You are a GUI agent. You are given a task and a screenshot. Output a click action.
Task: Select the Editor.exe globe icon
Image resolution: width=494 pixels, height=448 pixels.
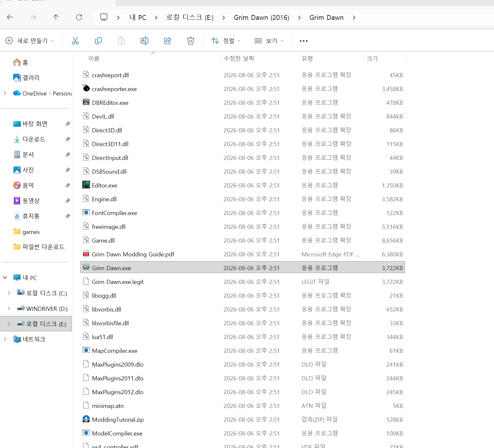click(86, 185)
